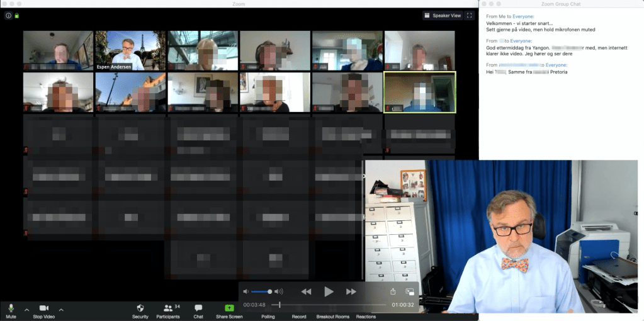Click the green encryption lock icon
This screenshot has height=321, width=644.
coord(17,15)
